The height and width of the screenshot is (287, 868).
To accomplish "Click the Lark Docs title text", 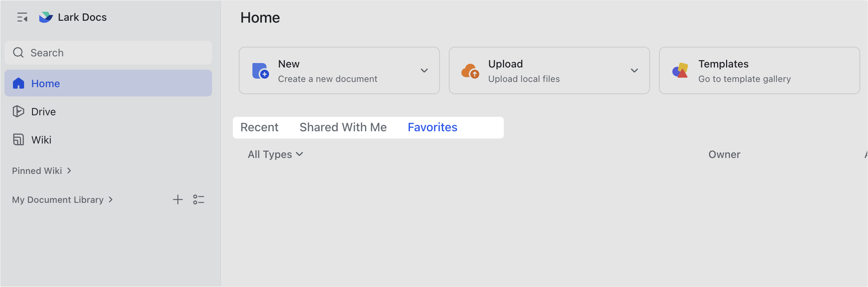I will (x=82, y=17).
